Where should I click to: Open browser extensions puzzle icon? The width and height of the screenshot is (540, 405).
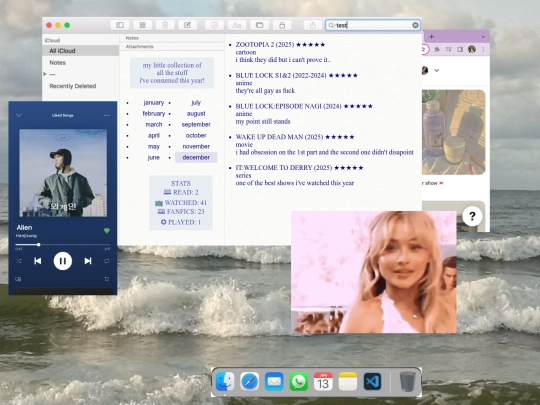437,50
